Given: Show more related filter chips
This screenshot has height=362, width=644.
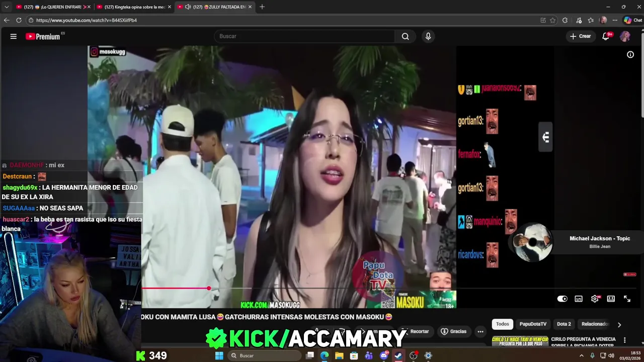Looking at the screenshot, I should (x=619, y=324).
